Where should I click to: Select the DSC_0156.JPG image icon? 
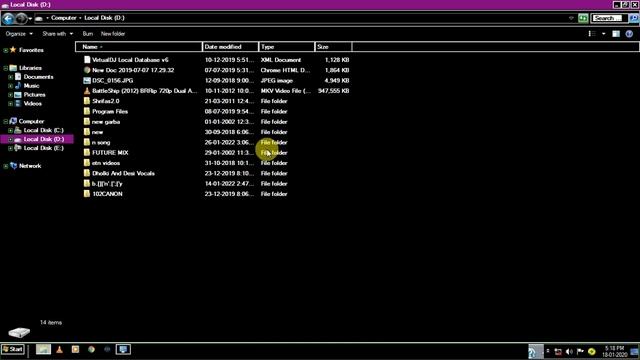coord(87,80)
